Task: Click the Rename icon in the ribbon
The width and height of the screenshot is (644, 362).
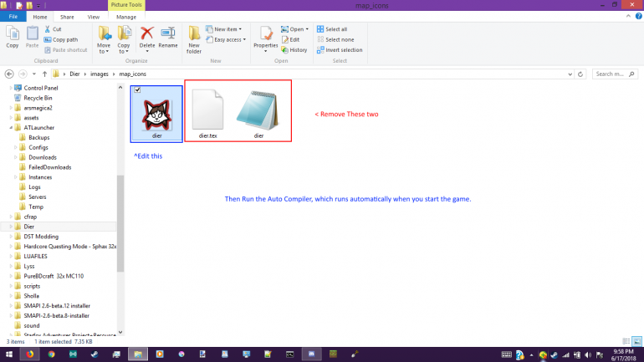Action: [168, 36]
